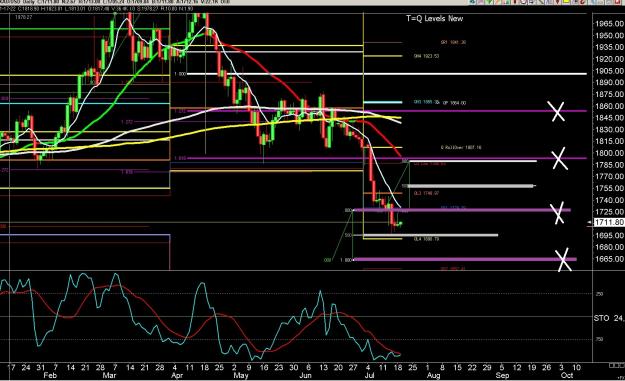Click the 1785.00 price axis label
This screenshot has width=625, height=381.
pos(608,165)
